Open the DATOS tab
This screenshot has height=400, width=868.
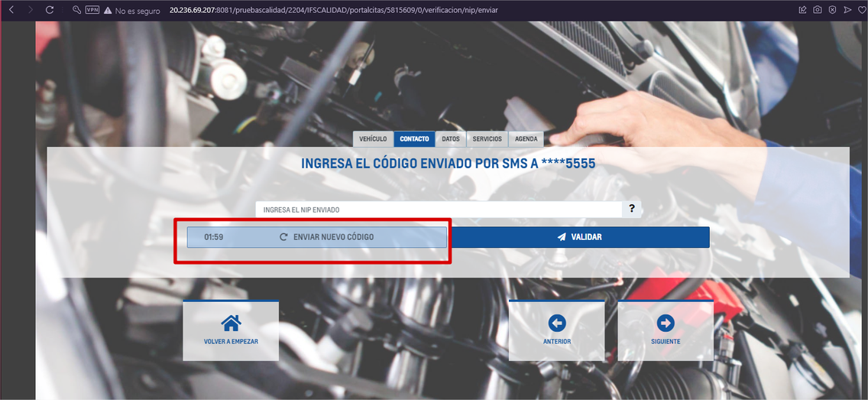pyautogui.click(x=451, y=139)
